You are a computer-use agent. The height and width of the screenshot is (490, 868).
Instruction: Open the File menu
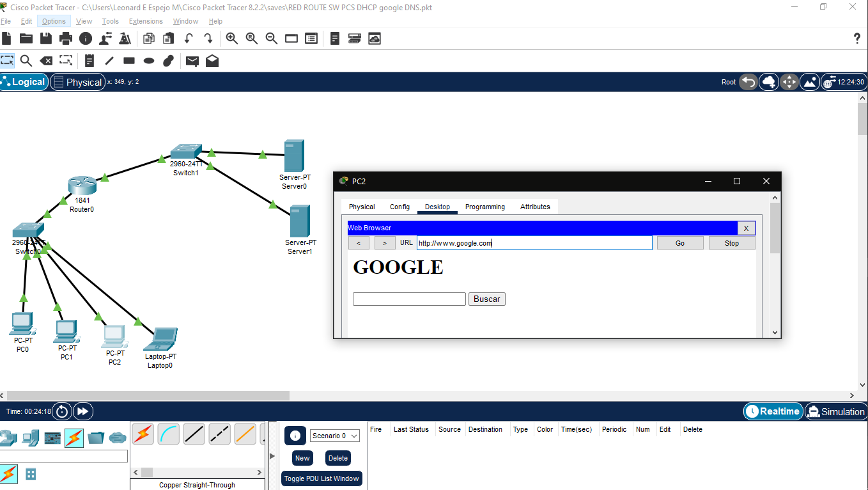6,21
